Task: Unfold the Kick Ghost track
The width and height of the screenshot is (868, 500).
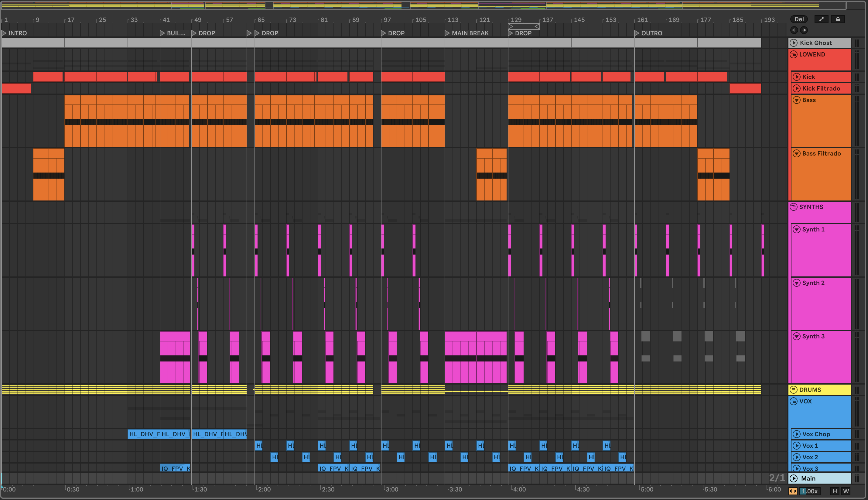Action: point(794,43)
